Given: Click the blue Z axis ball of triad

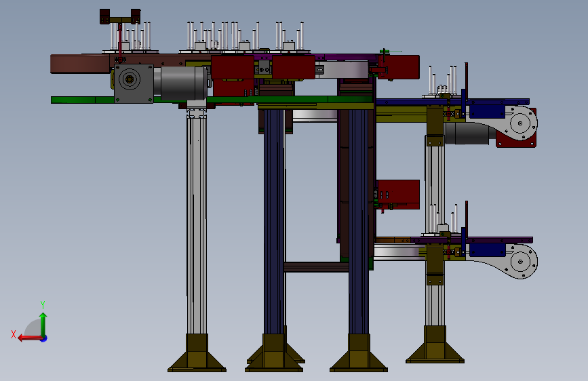Looking at the screenshot, I should pos(44,338).
